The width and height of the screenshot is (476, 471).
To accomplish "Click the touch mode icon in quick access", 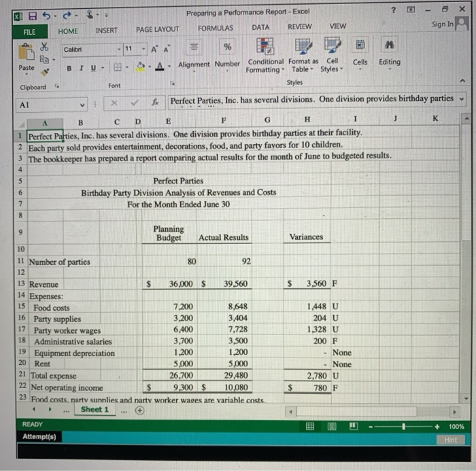I will pyautogui.click(x=90, y=14).
